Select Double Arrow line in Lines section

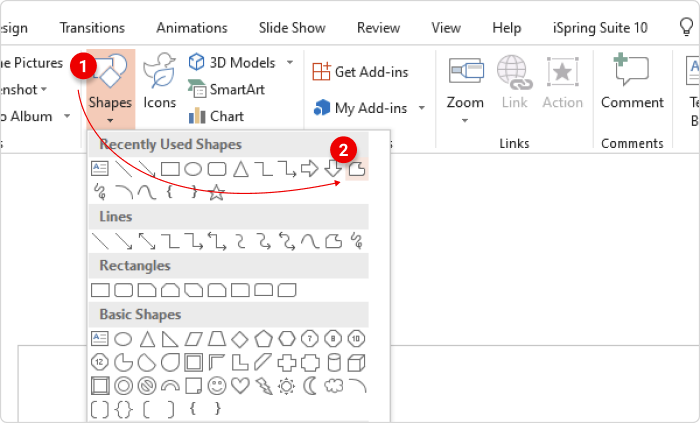[147, 241]
